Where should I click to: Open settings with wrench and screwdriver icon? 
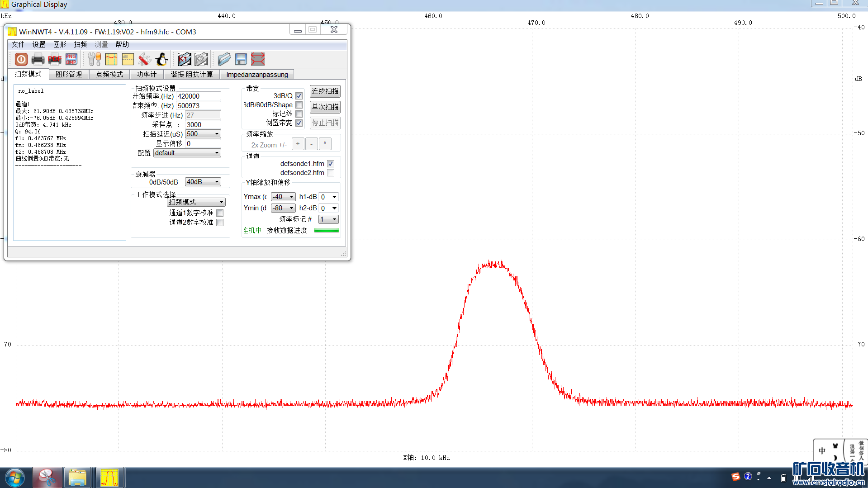95,59
